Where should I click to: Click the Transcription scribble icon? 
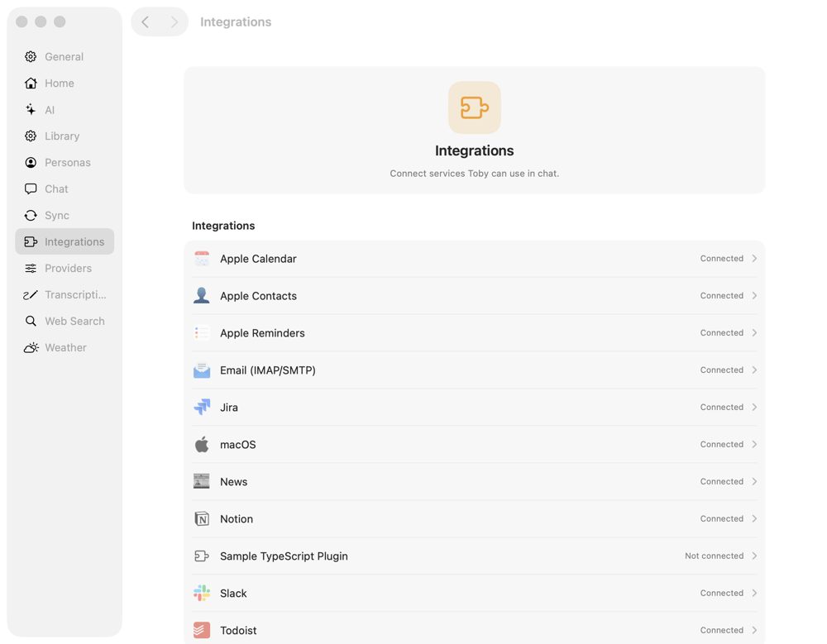point(31,295)
